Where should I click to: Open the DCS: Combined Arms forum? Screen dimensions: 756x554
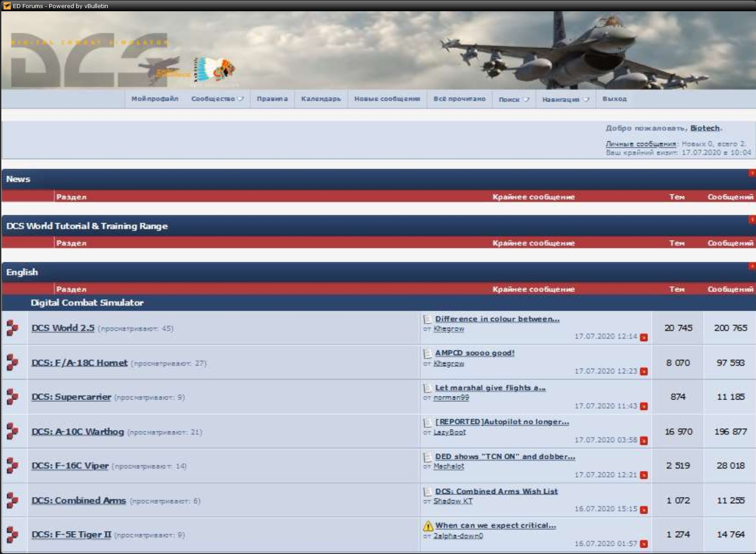click(79, 500)
